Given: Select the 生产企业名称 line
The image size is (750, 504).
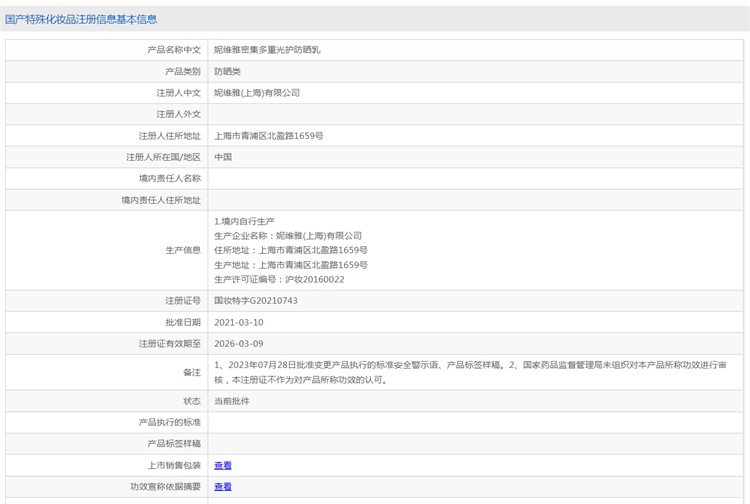Looking at the screenshot, I should coord(288,236).
